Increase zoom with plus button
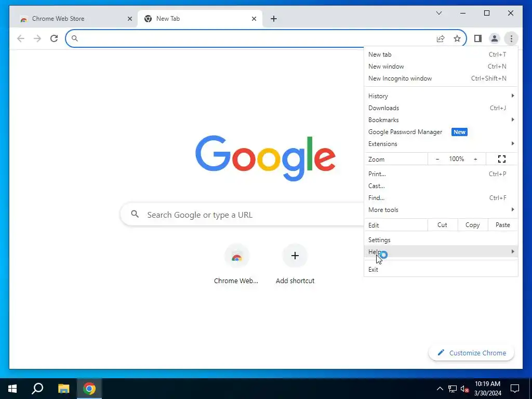Screen dimensions: 532x399 tap(475, 159)
